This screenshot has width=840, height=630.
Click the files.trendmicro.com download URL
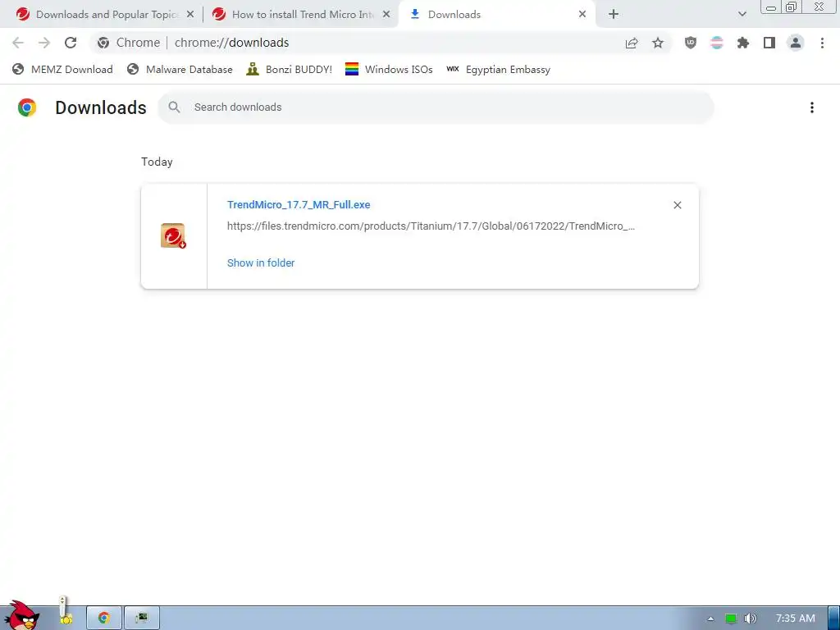(431, 226)
